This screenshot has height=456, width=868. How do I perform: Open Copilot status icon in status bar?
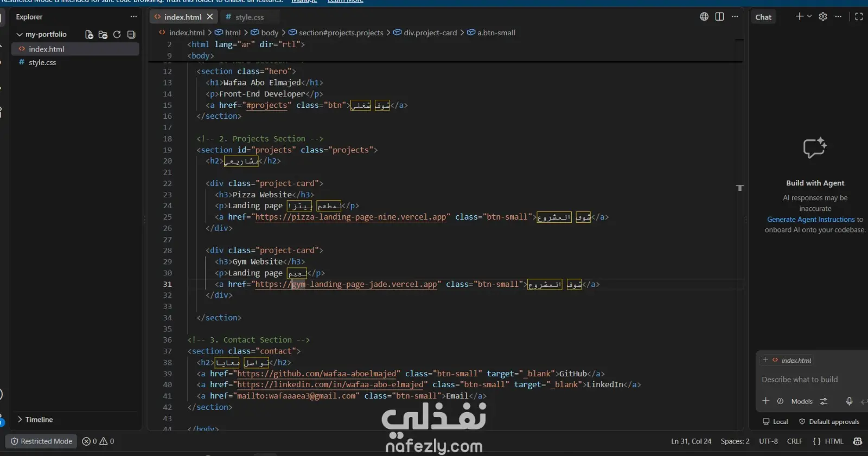click(858, 441)
